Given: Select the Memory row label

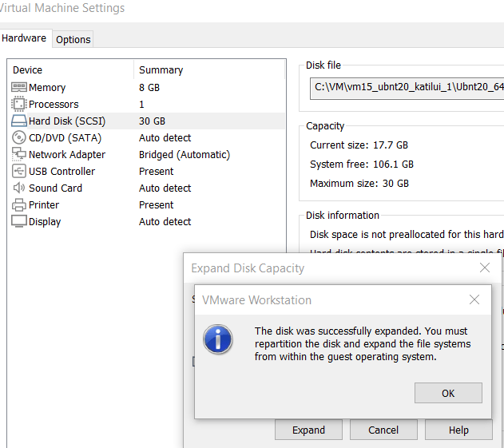Looking at the screenshot, I should 47,87.
